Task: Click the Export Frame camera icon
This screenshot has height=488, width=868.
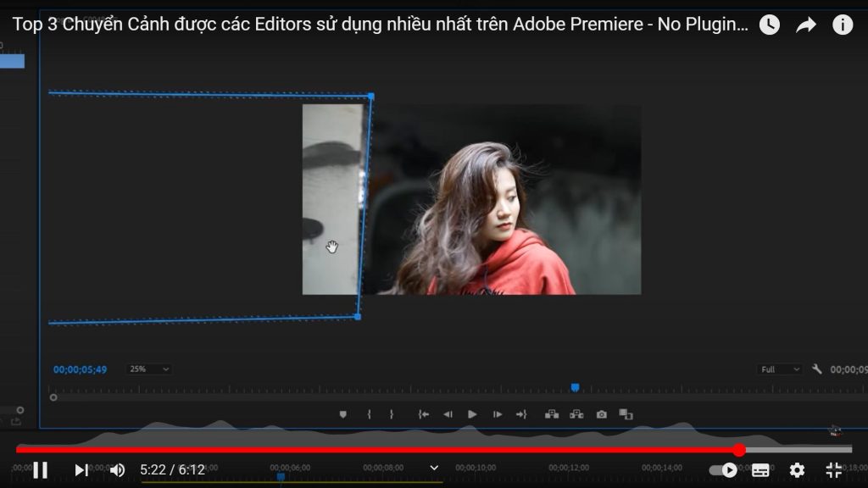Action: tap(600, 413)
